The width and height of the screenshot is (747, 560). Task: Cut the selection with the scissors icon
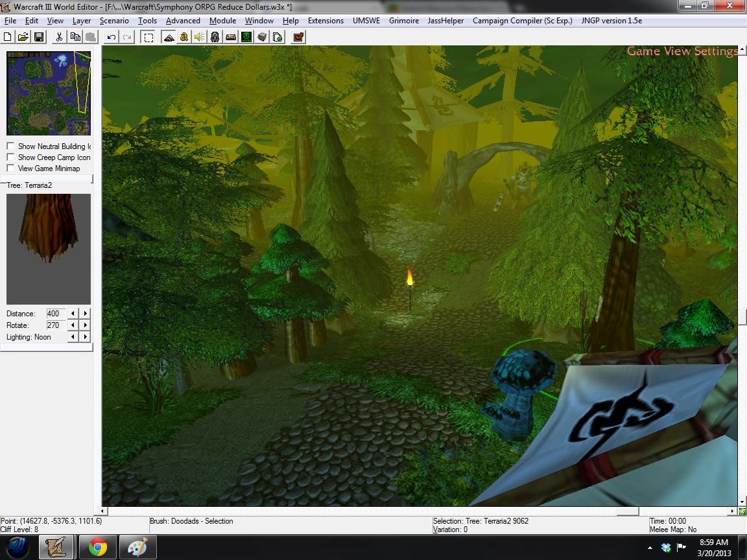coord(59,37)
